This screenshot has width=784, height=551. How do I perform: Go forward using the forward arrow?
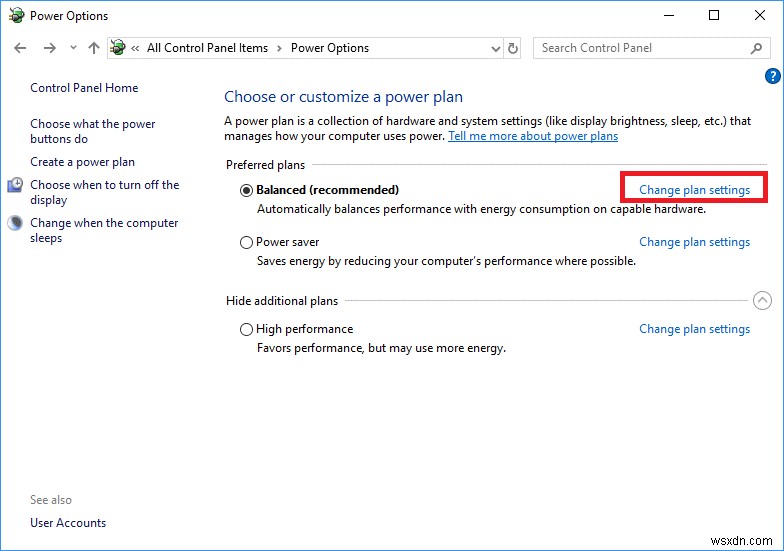tap(50, 48)
